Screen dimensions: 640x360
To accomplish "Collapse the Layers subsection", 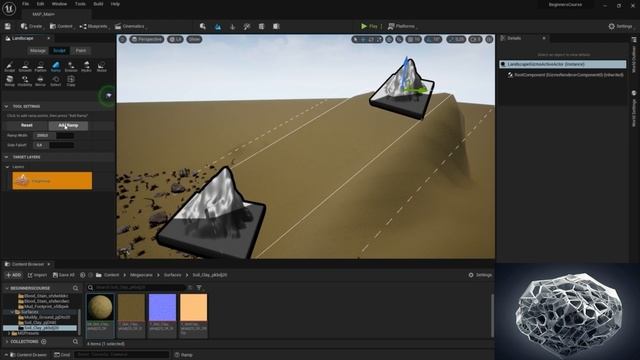I will (x=7, y=167).
